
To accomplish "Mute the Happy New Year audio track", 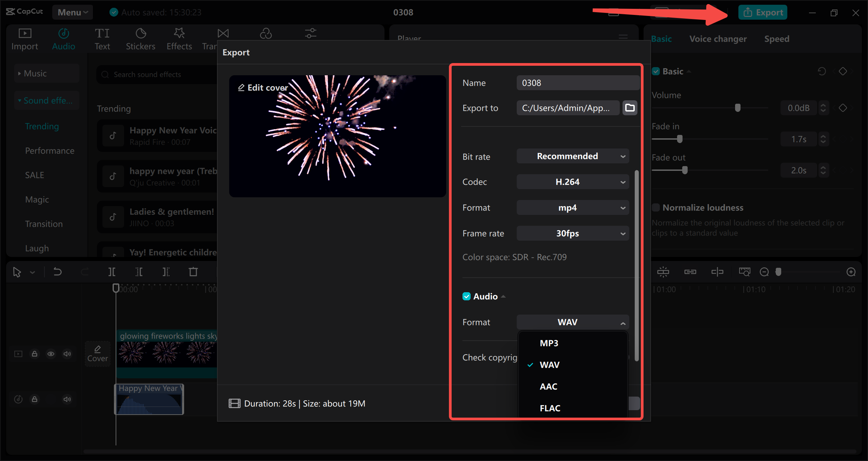I will pyautogui.click(x=67, y=399).
